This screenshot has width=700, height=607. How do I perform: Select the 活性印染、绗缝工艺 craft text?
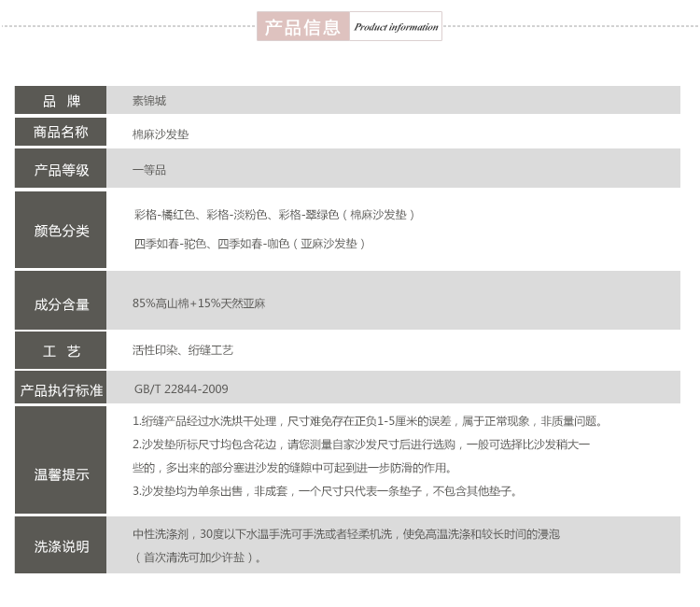coord(183,350)
